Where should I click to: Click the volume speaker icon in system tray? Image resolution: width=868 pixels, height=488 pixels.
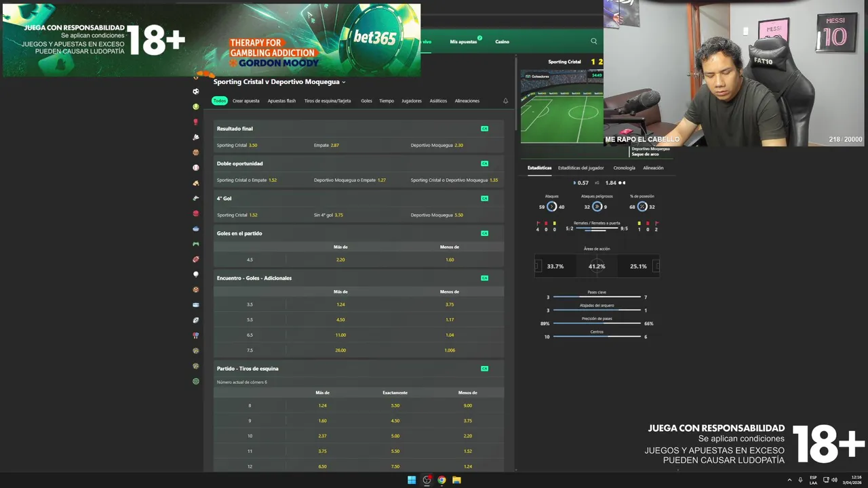[834, 480]
